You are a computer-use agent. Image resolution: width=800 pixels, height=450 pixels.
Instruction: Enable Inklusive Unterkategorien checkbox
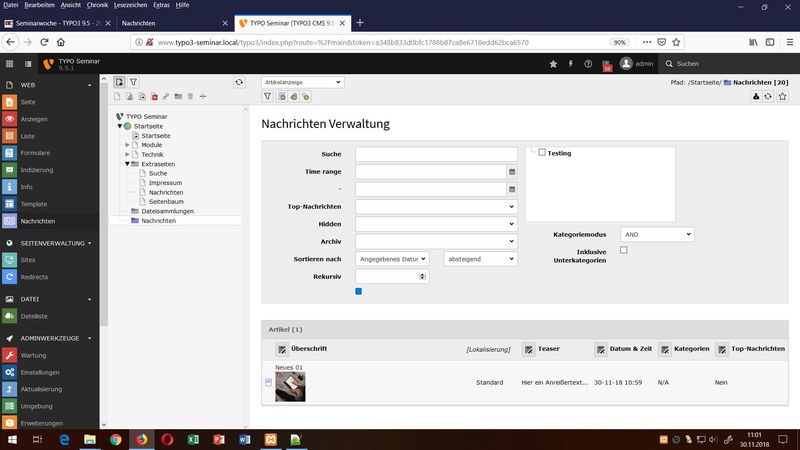pos(624,250)
